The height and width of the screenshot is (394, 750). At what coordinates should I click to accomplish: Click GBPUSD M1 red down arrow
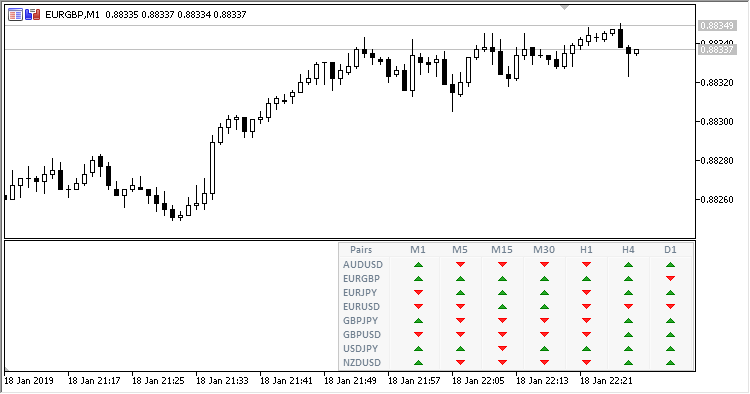pyautogui.click(x=419, y=334)
